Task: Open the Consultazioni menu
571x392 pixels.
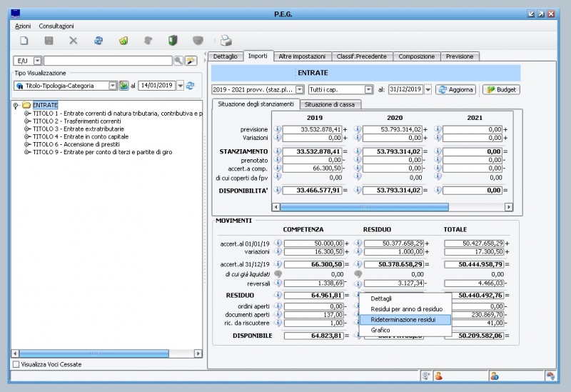Action: coord(56,26)
